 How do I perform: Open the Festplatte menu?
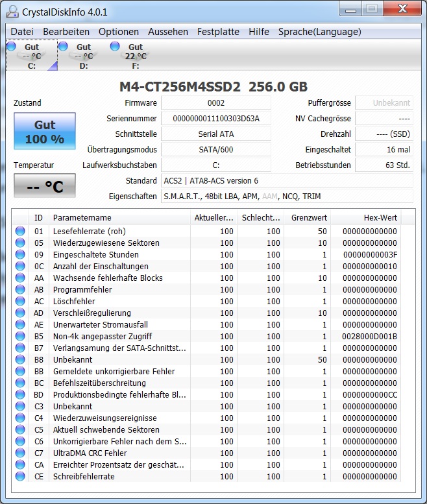point(218,32)
